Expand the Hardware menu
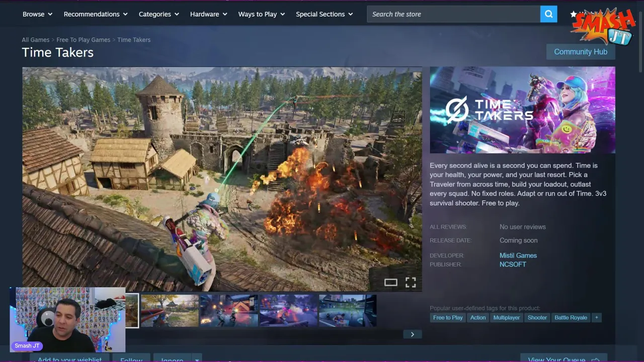 [209, 14]
